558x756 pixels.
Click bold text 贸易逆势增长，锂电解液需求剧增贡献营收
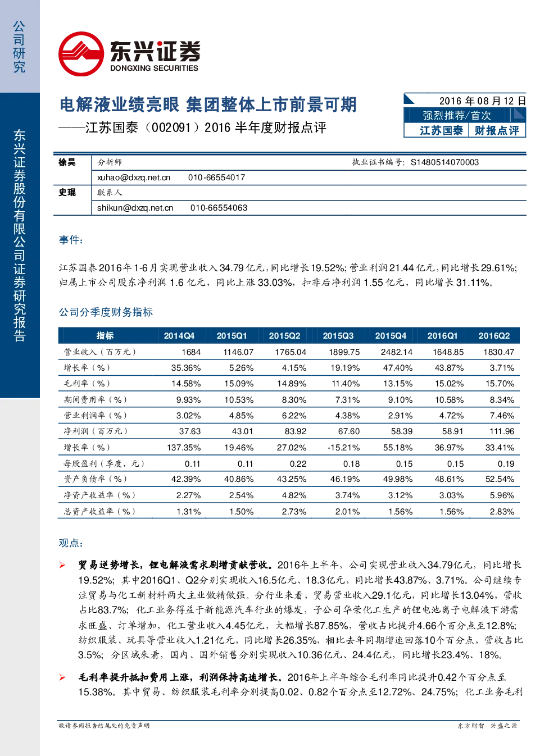176,565
